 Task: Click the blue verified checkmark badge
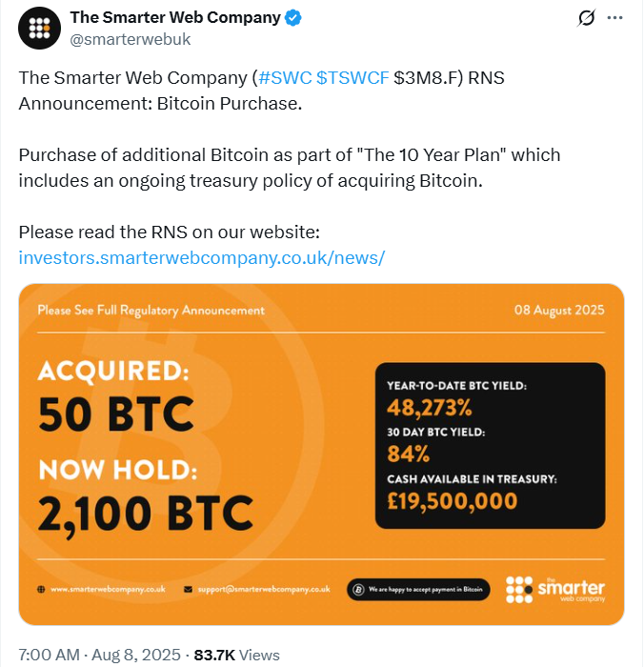pos(297,18)
